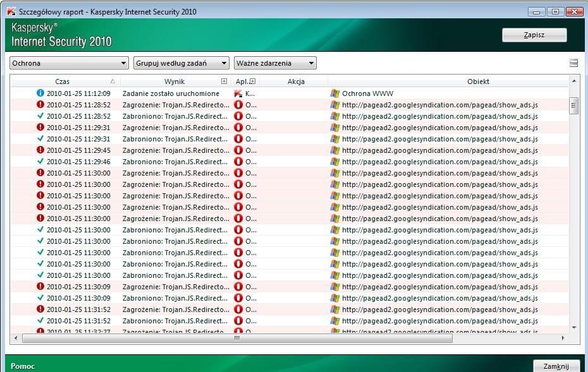Expand the Apl. column using its plus icon
This screenshot has width=588, height=372.
[252, 81]
